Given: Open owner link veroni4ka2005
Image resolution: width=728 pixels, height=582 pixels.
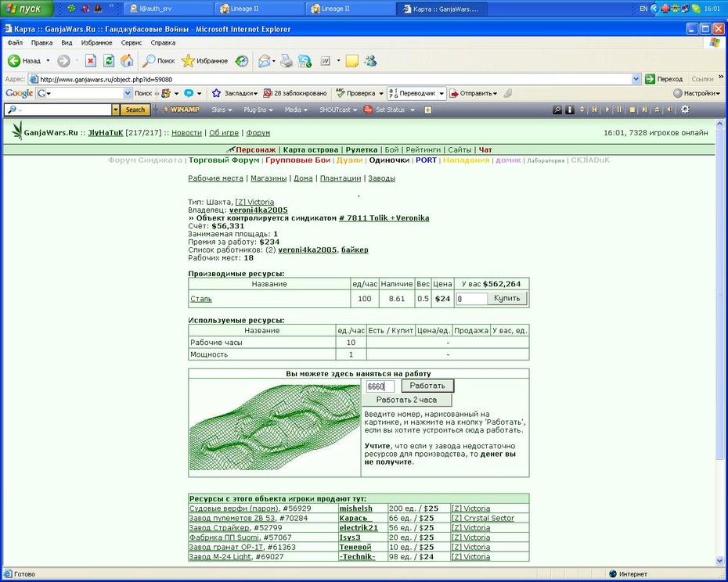Looking at the screenshot, I should 258,210.
